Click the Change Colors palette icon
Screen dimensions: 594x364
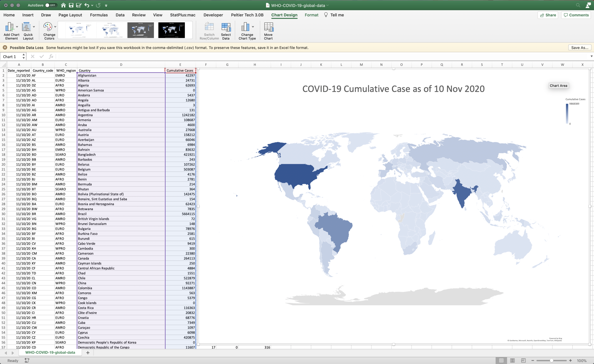(48, 27)
